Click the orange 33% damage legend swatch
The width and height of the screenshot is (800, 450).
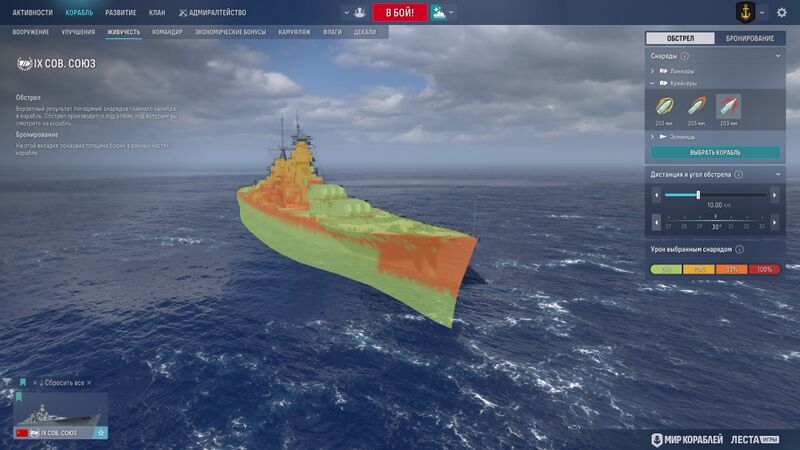[x=732, y=269]
